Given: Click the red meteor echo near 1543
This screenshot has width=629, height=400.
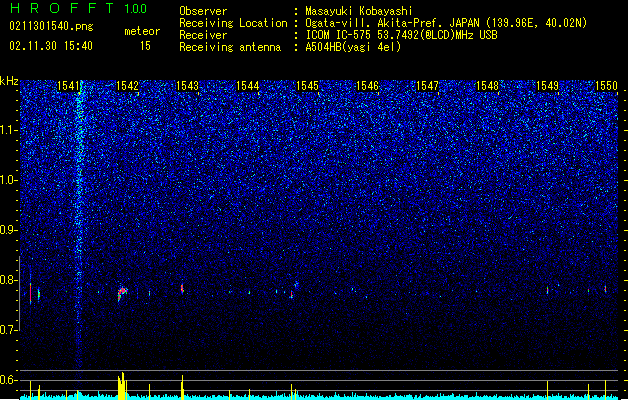Looking at the screenshot, I should [182, 288].
